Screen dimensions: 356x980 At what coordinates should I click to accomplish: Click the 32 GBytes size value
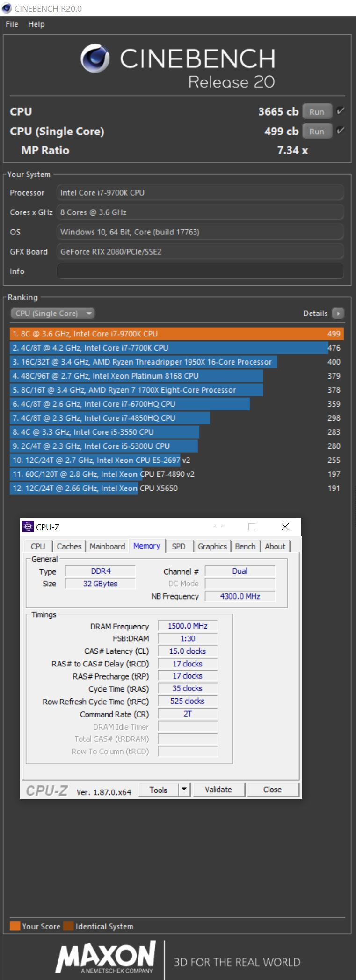click(100, 584)
